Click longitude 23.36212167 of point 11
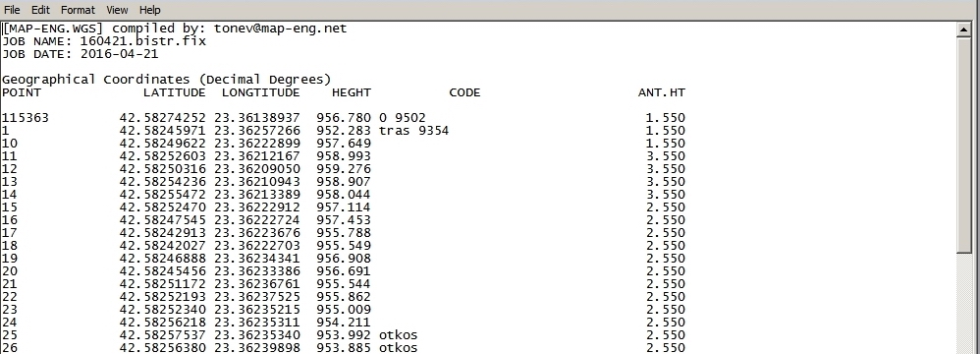The height and width of the screenshot is (354, 980). [257, 156]
